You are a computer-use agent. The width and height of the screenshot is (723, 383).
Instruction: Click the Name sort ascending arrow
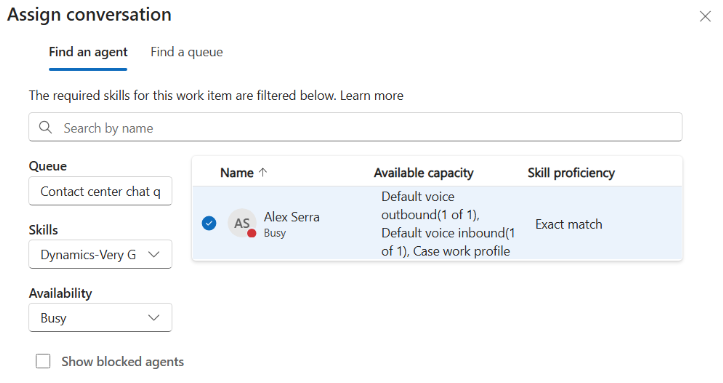tap(263, 172)
